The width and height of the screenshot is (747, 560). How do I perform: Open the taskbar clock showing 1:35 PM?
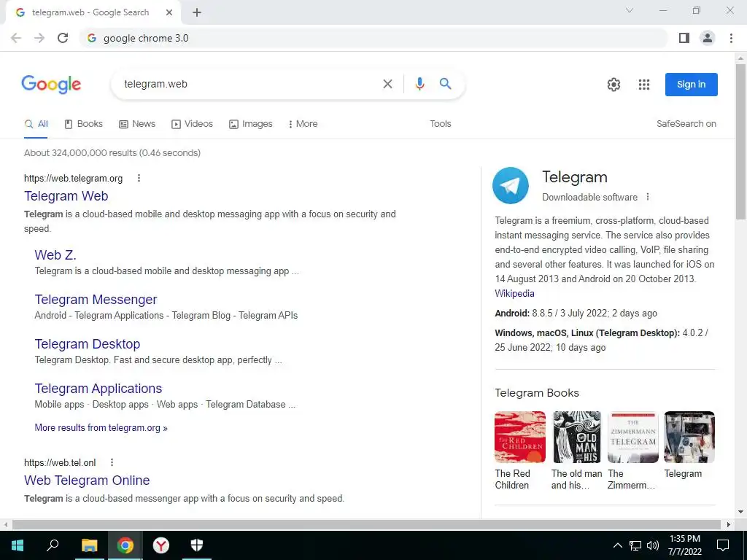coord(684,545)
